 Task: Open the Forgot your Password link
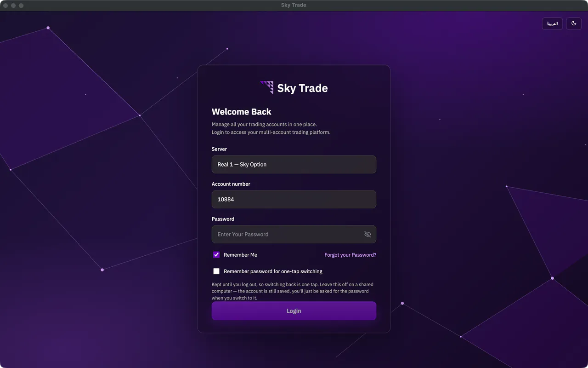pos(351,255)
